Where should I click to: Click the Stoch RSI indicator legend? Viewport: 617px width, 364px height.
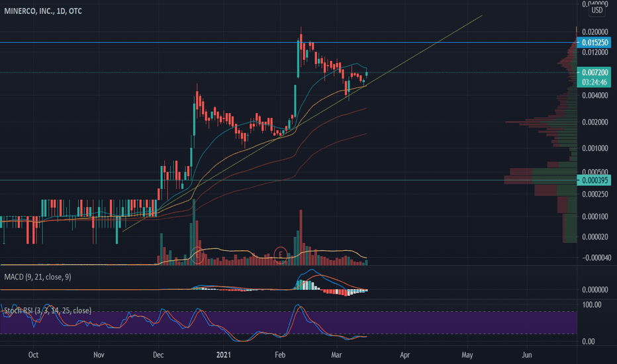pos(48,310)
